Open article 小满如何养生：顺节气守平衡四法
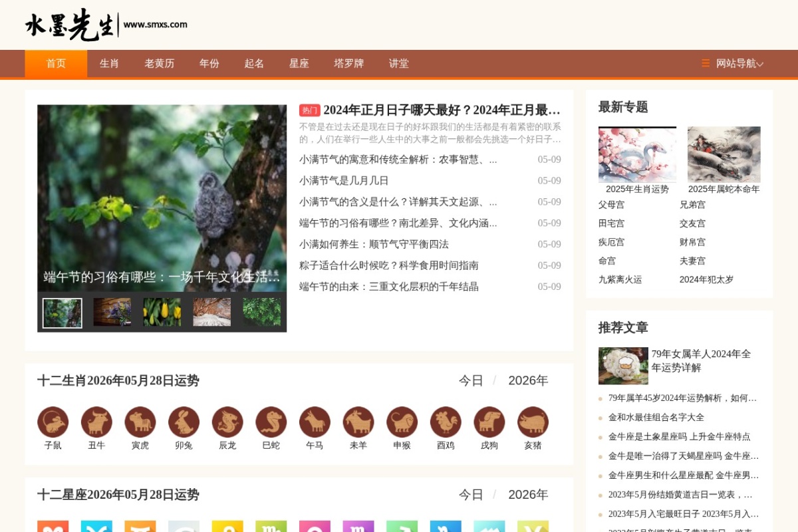 (374, 244)
